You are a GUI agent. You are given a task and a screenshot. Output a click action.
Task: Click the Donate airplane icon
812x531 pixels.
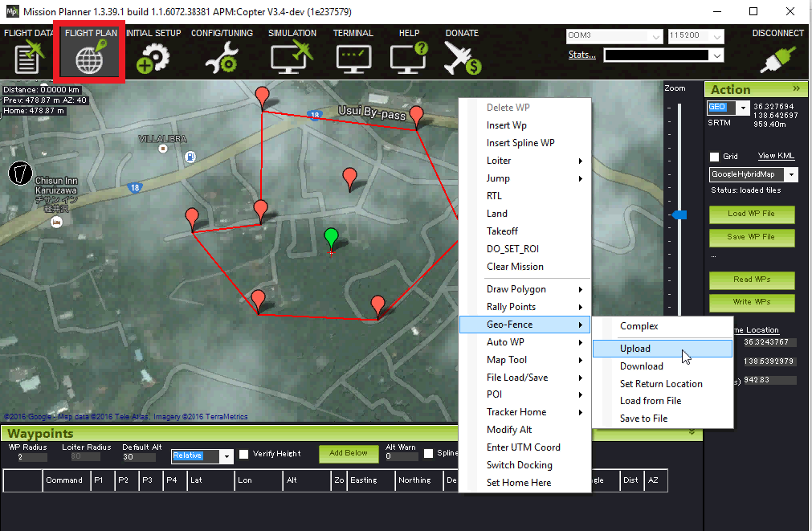pos(461,58)
